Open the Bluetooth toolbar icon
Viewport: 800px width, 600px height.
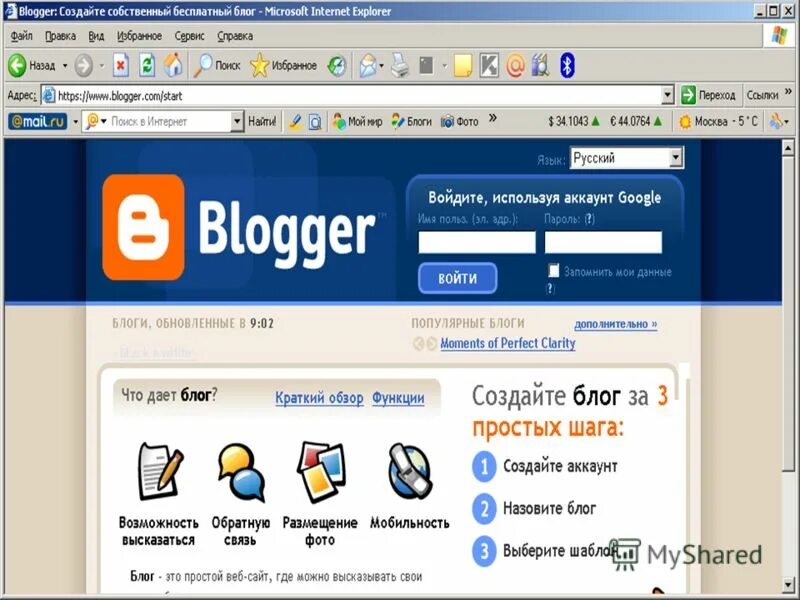567,65
